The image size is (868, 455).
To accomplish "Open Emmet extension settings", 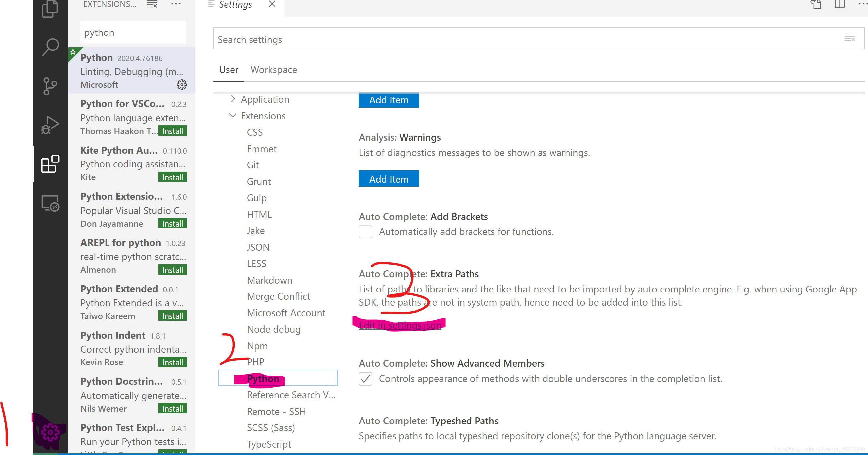I will [261, 149].
